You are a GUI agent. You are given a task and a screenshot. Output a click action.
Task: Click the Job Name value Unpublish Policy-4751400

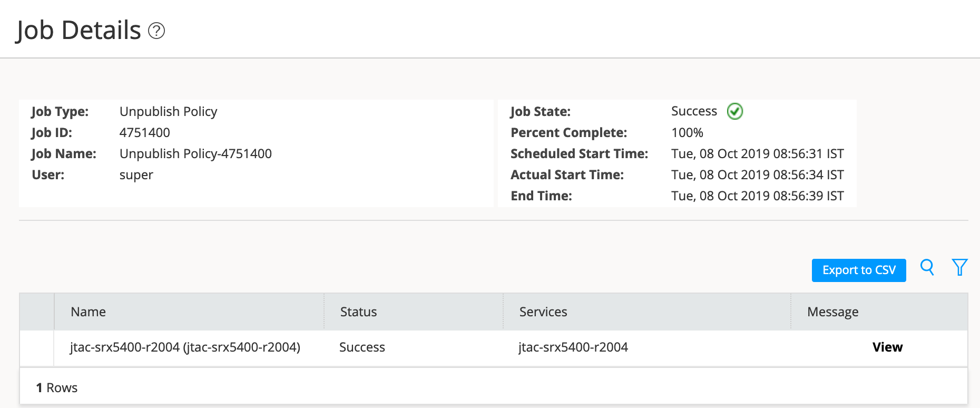tap(195, 154)
